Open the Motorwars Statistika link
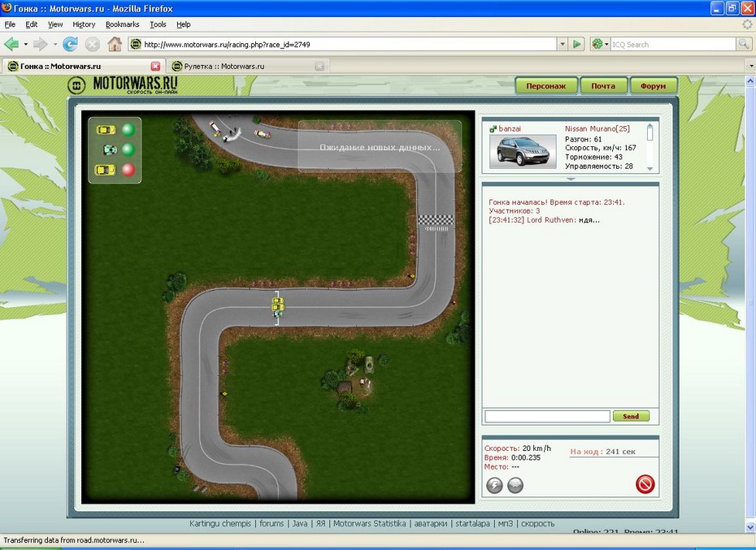The width and height of the screenshot is (756, 550). pos(369,523)
